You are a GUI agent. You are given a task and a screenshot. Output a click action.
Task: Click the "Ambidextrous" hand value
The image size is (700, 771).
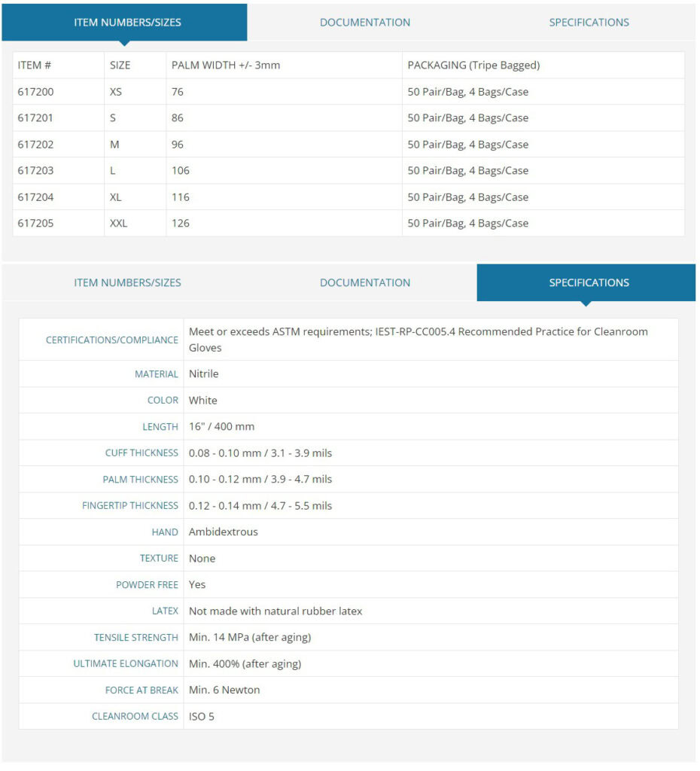click(224, 532)
